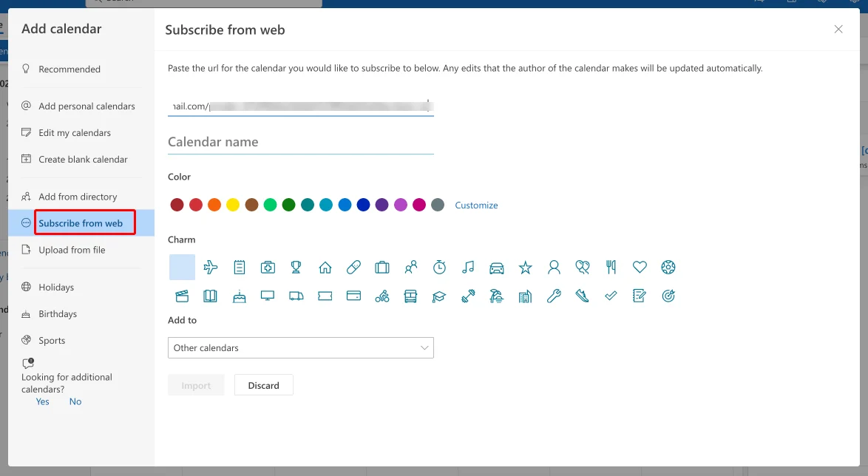868x476 pixels.
Task: Choose the two-people group charm
Action: 411,268
